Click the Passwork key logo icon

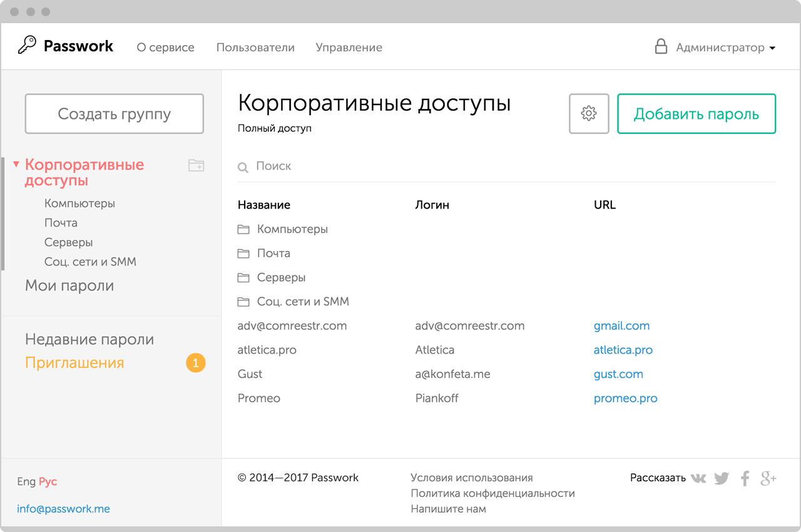(x=27, y=46)
